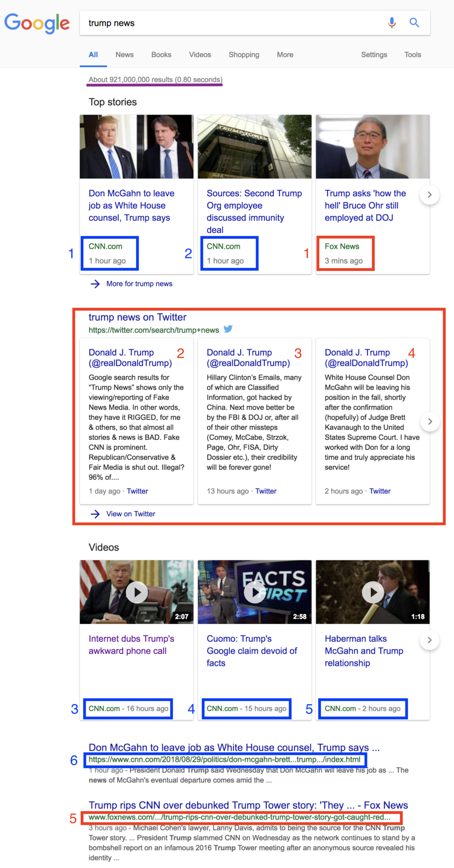This screenshot has height=868, width=454.
Task: Open Internet dubs Trump's awkward phone call title
Action: point(131,644)
